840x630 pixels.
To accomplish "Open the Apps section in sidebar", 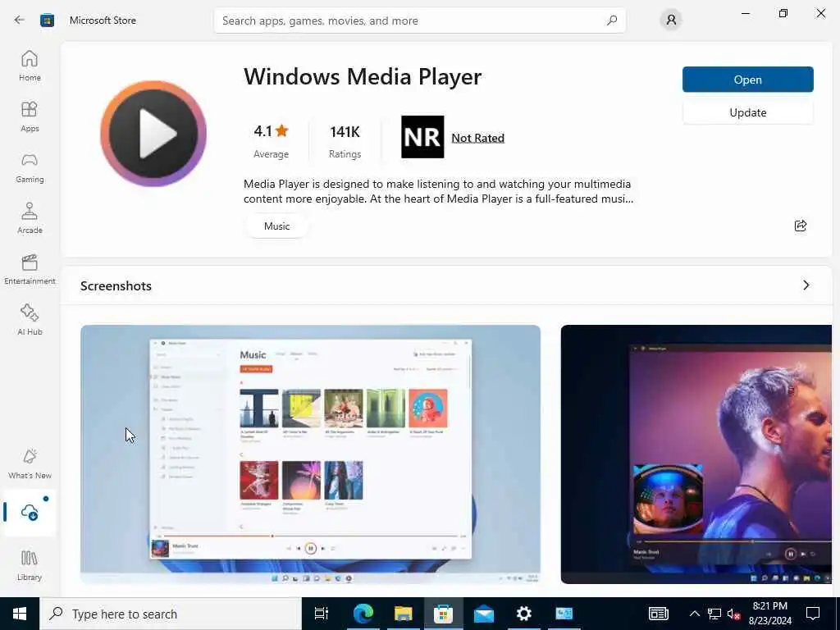I will point(30,116).
